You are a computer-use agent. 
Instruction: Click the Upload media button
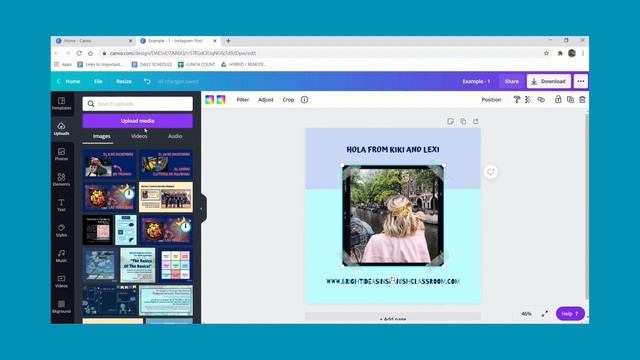click(x=138, y=121)
